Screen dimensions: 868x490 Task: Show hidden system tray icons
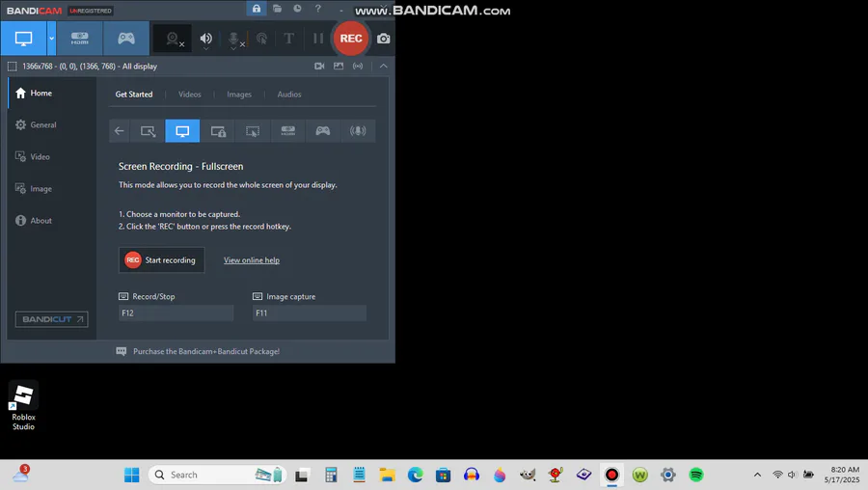click(757, 476)
